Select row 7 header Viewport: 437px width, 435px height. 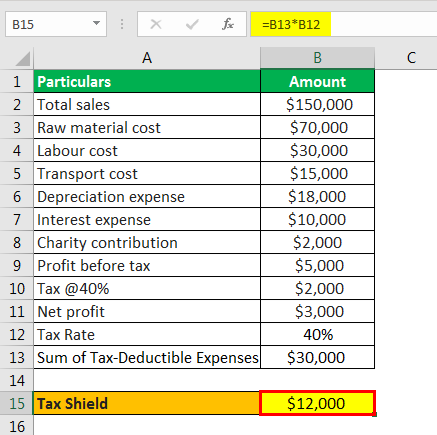17,220
